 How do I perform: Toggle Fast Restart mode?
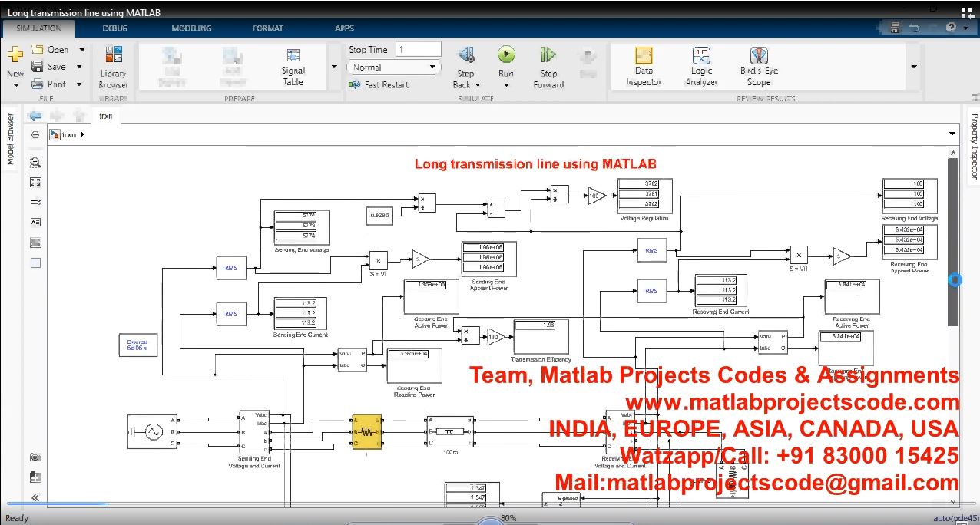[379, 85]
